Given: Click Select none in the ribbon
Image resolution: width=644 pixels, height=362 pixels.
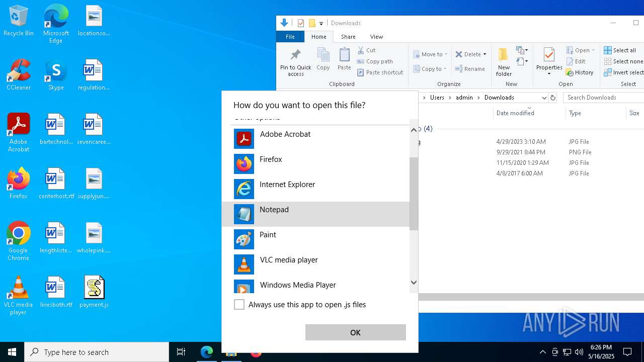Looking at the screenshot, I should pyautogui.click(x=623, y=61).
